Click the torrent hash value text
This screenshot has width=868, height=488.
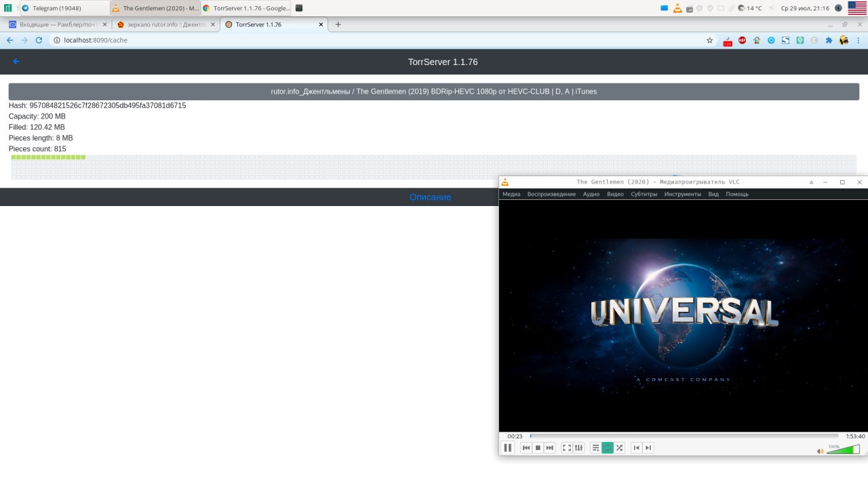pyautogui.click(x=108, y=106)
